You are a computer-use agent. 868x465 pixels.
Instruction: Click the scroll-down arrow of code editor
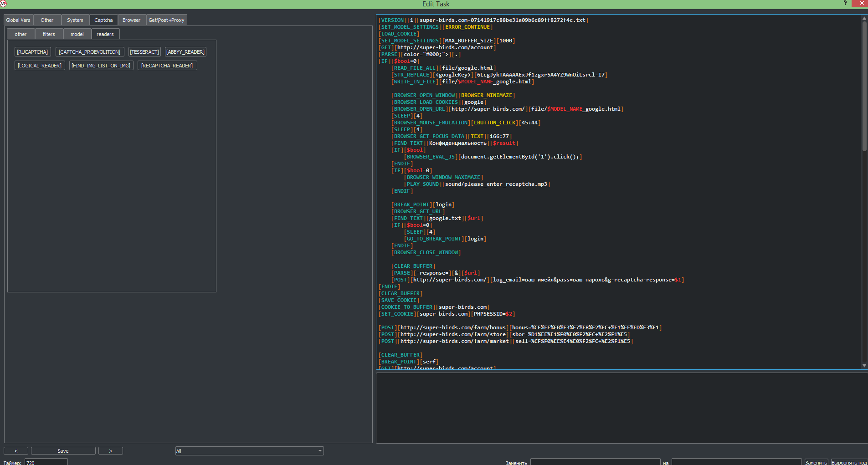point(864,366)
